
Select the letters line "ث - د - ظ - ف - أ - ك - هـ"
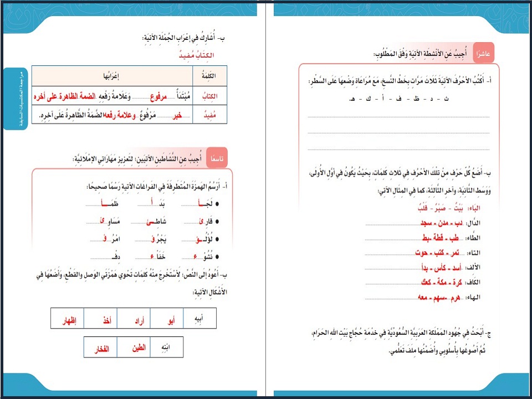[x=398, y=99]
